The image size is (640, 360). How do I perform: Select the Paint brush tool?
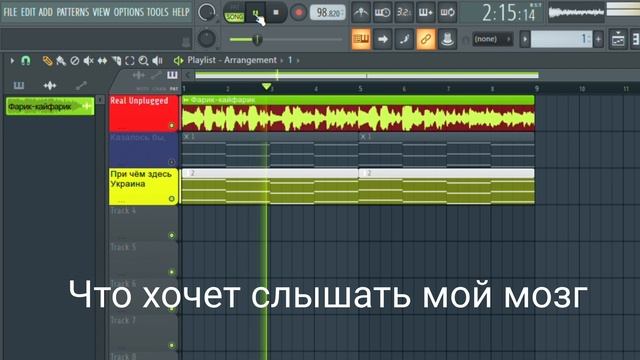61,61
